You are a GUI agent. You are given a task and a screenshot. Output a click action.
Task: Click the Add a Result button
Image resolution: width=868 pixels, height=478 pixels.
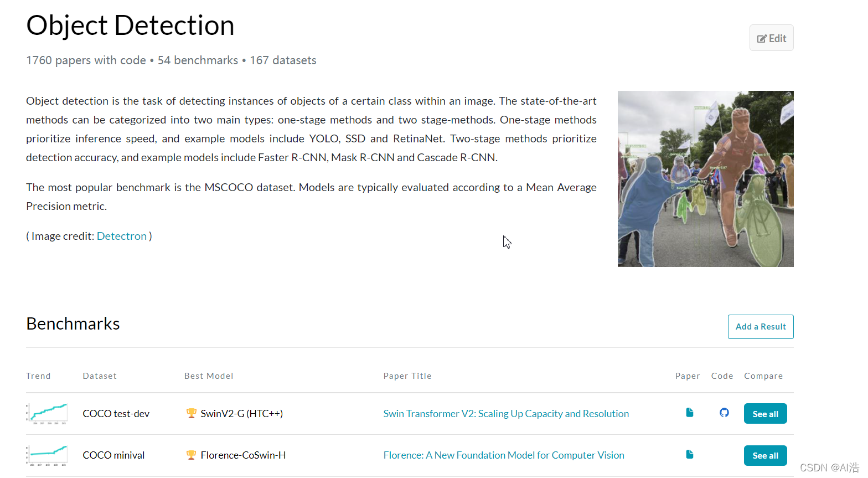(x=761, y=327)
